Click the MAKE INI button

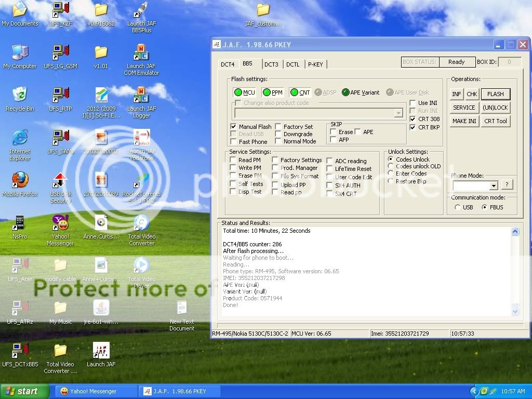[x=464, y=121]
